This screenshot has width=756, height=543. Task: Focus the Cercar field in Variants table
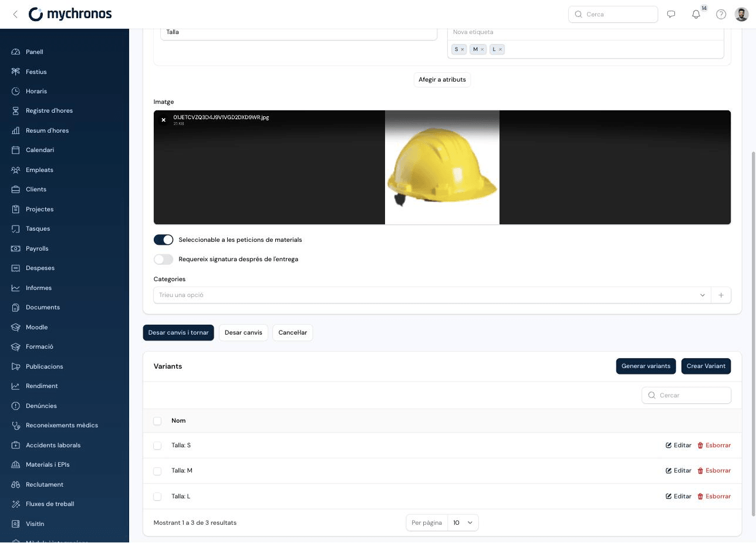click(687, 396)
